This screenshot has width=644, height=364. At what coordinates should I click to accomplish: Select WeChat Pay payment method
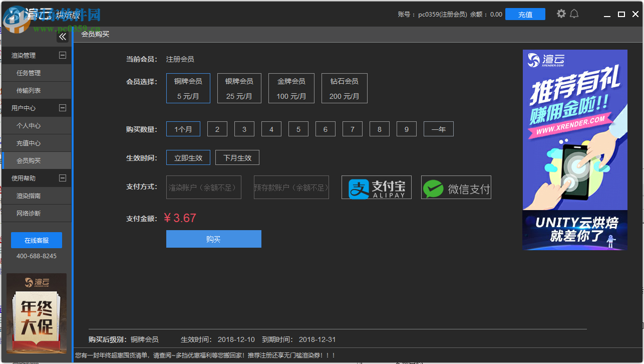coord(456,187)
